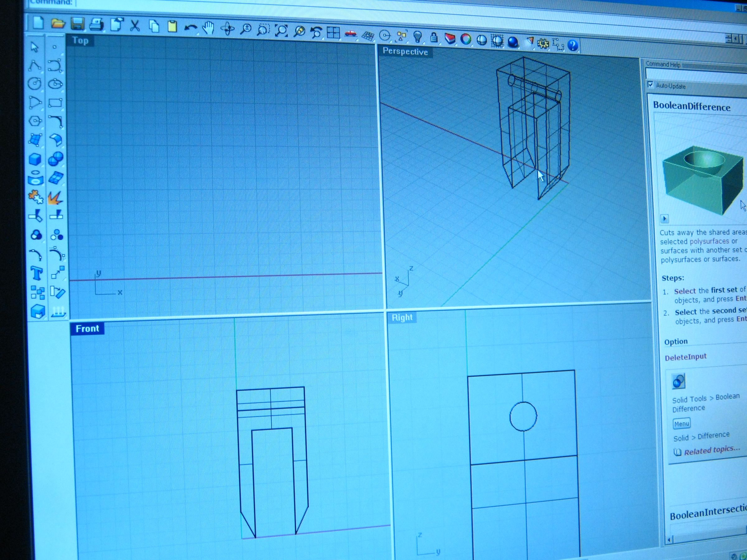Image resolution: width=747 pixels, height=560 pixels.
Task: Click the Menu button under Solid Tools
Action: coord(682,424)
